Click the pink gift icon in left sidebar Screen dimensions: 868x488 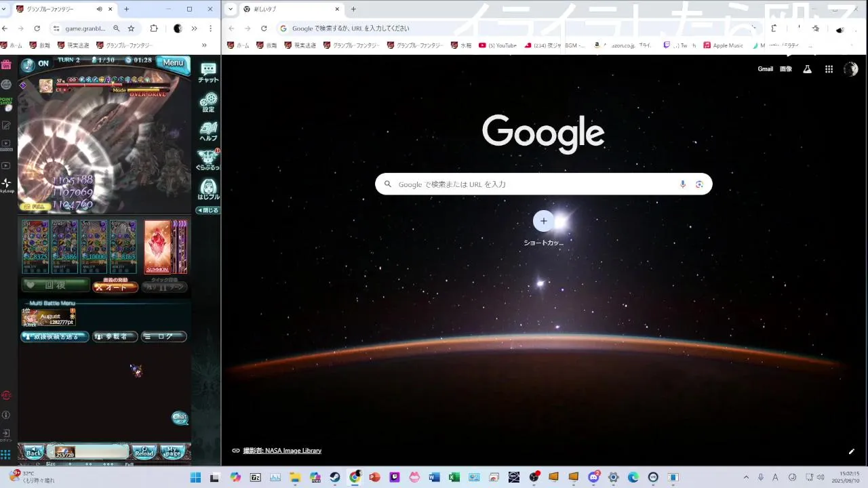pos(6,64)
